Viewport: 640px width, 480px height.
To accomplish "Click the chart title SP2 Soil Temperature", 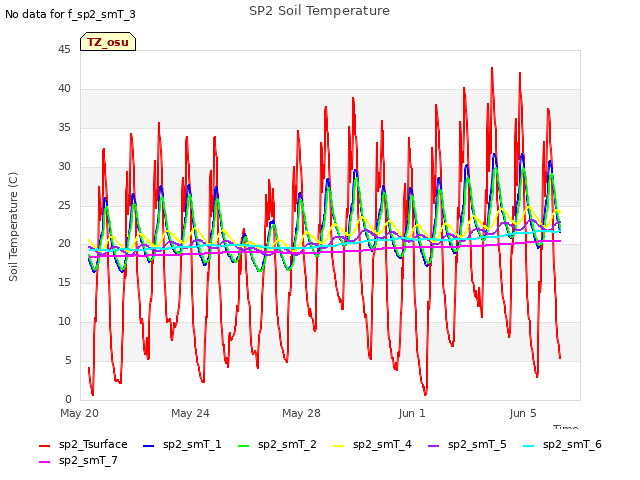I will (319, 11).
